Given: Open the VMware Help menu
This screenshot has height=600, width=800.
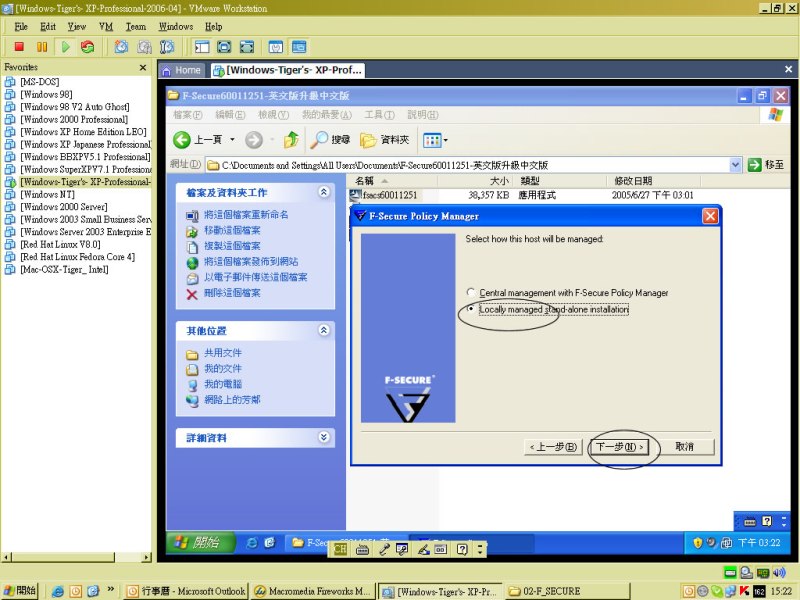Looking at the screenshot, I should [213, 27].
